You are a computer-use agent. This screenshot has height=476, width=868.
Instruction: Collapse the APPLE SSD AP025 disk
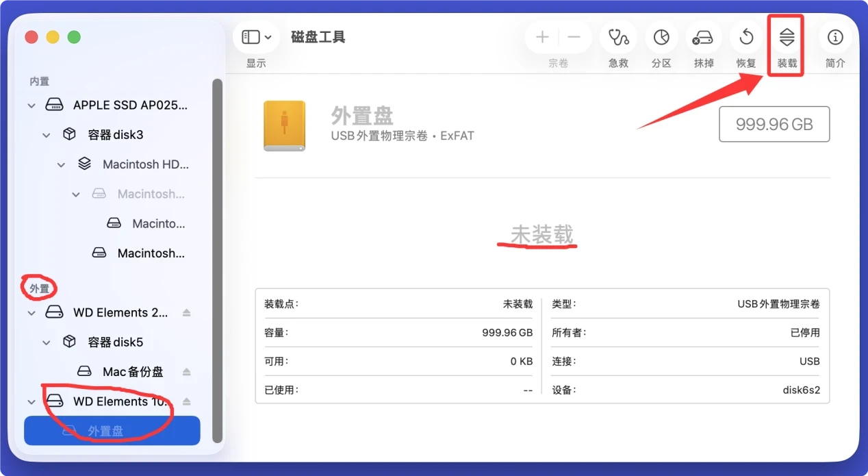pos(31,105)
